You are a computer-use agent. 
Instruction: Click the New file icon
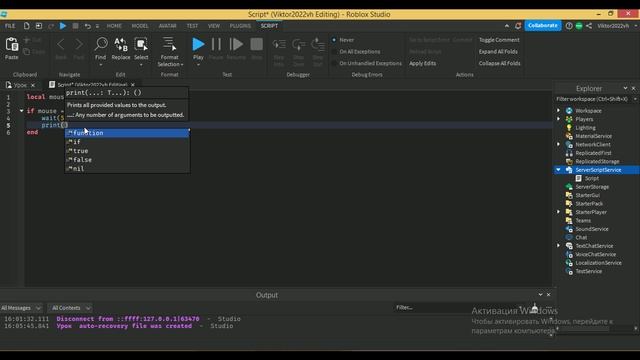pos(27,26)
